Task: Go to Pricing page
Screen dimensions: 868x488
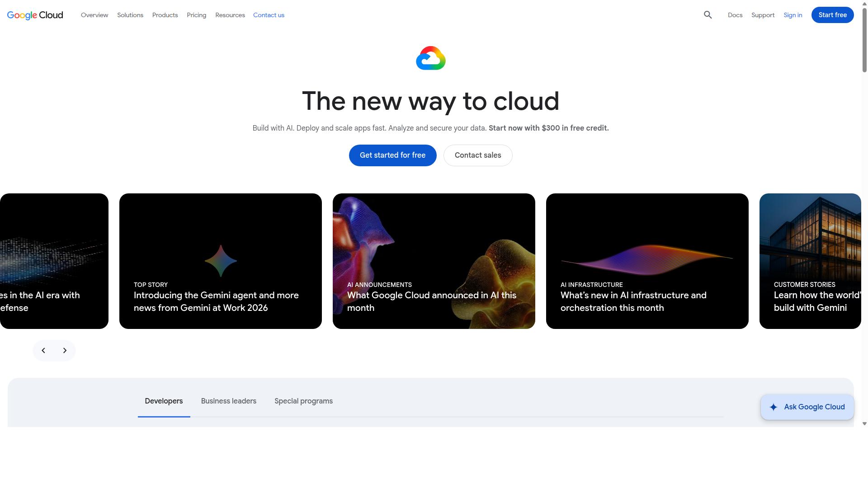Action: [x=197, y=15]
